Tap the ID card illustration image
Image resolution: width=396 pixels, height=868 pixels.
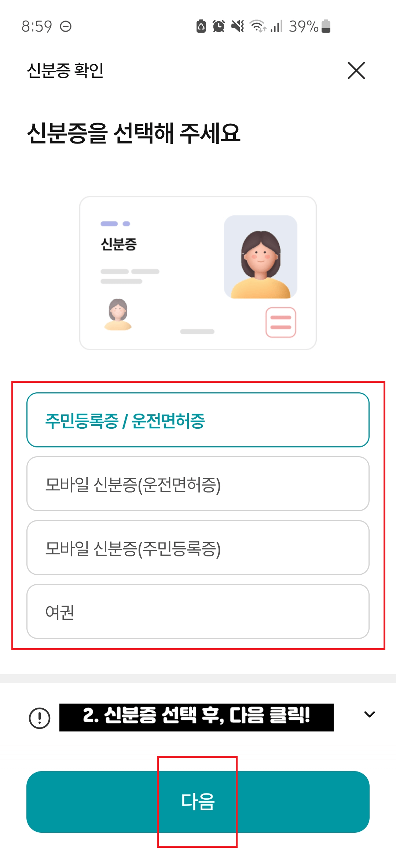click(x=198, y=272)
